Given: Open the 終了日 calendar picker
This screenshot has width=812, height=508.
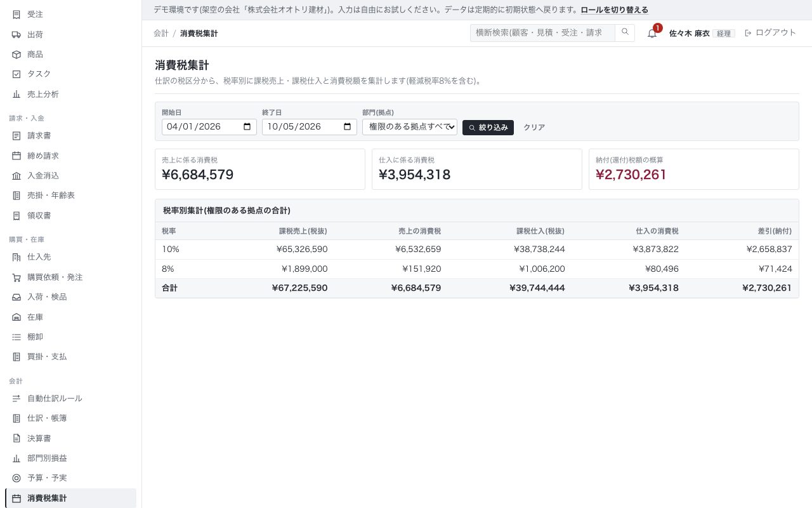Looking at the screenshot, I should tap(347, 126).
